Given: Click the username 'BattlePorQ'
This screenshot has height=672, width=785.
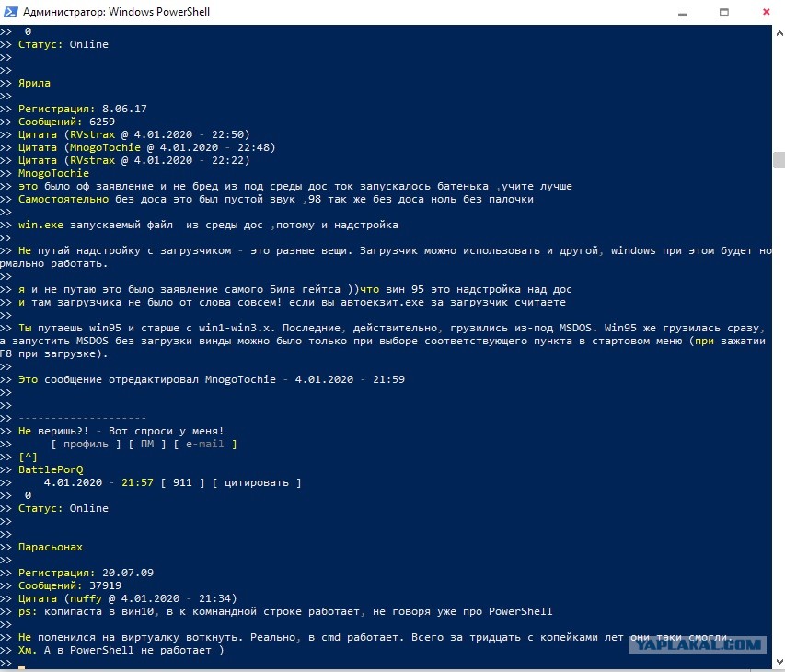Looking at the screenshot, I should [x=51, y=469].
